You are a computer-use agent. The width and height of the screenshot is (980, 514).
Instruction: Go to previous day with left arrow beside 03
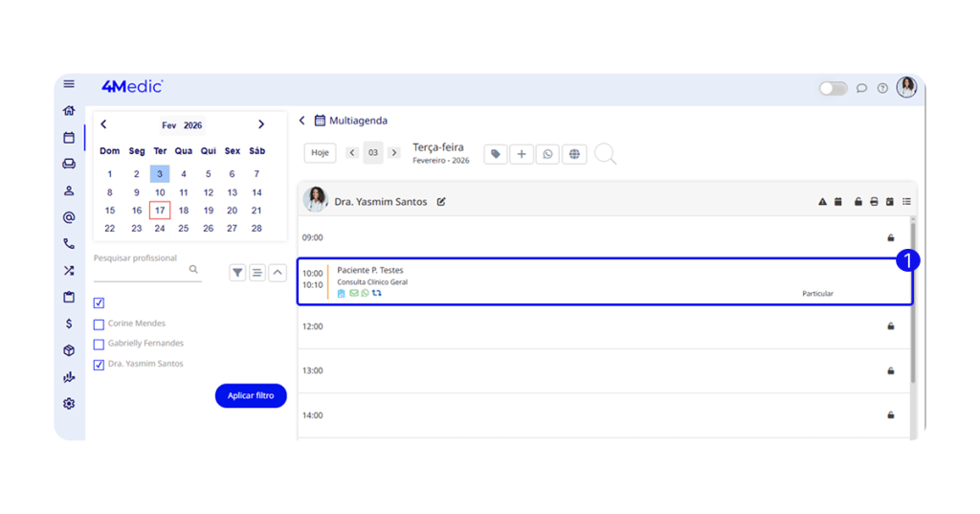coord(352,153)
